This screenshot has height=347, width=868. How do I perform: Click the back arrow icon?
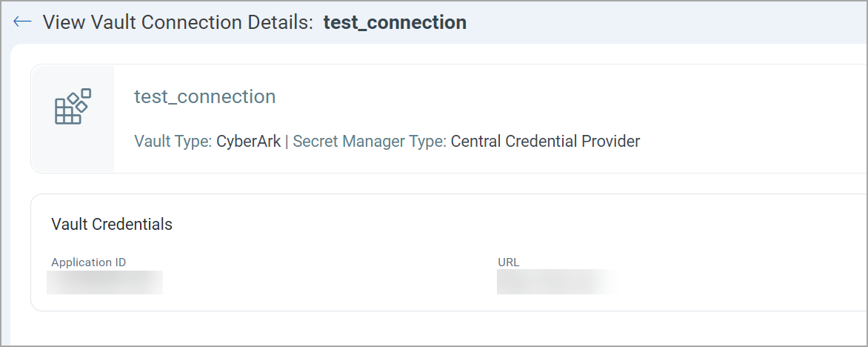[22, 22]
